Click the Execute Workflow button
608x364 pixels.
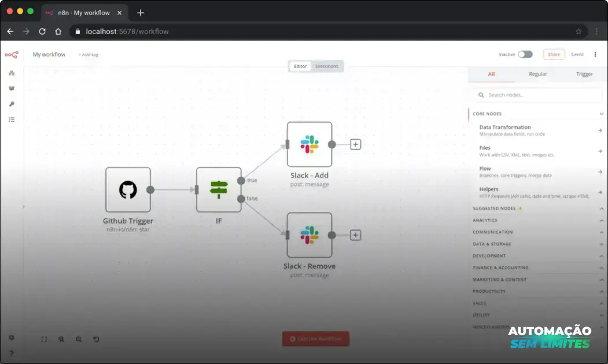[x=316, y=339]
